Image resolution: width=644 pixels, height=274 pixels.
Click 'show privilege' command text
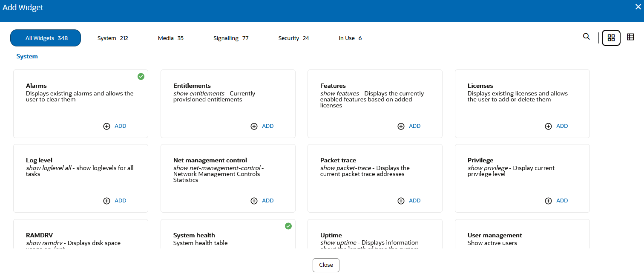[x=488, y=168]
